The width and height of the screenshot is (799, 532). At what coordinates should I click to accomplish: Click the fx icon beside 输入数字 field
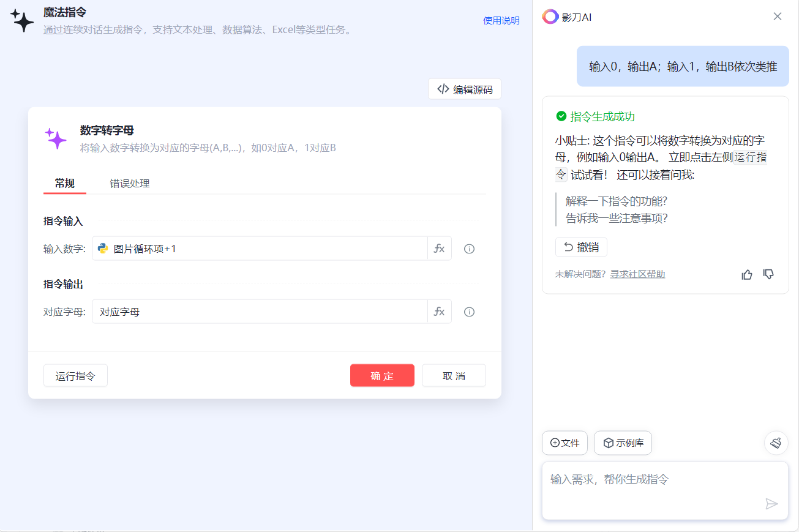[439, 249]
